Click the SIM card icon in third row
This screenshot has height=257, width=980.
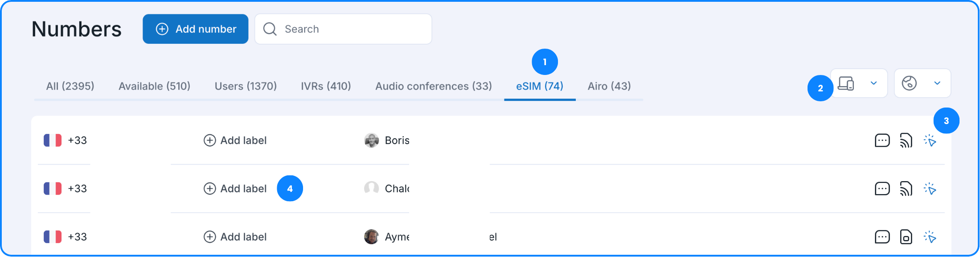pos(906,237)
